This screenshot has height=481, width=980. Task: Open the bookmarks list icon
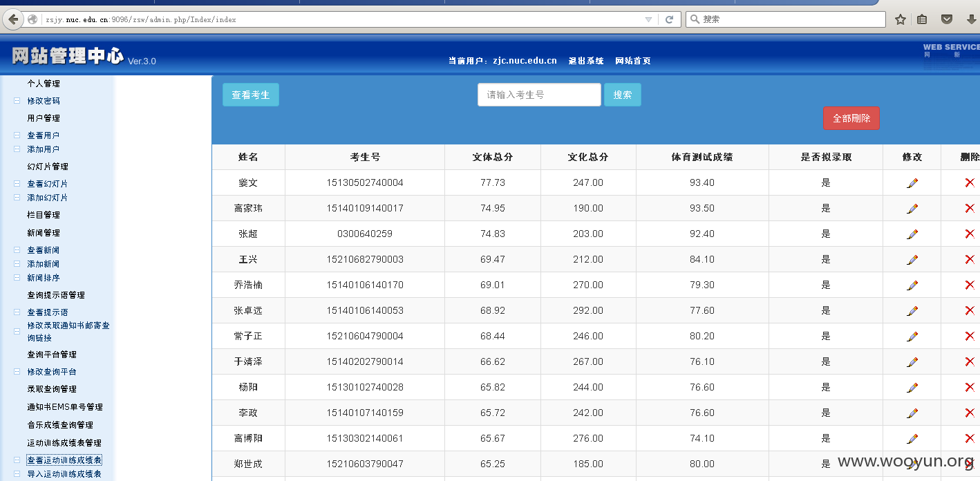pos(922,19)
